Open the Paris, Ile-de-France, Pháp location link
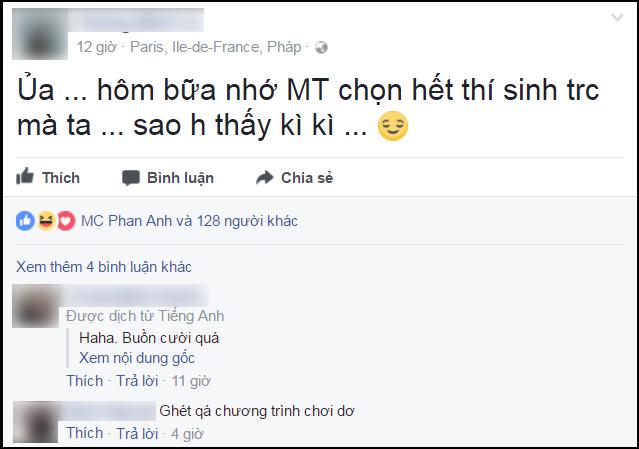 coord(219,47)
